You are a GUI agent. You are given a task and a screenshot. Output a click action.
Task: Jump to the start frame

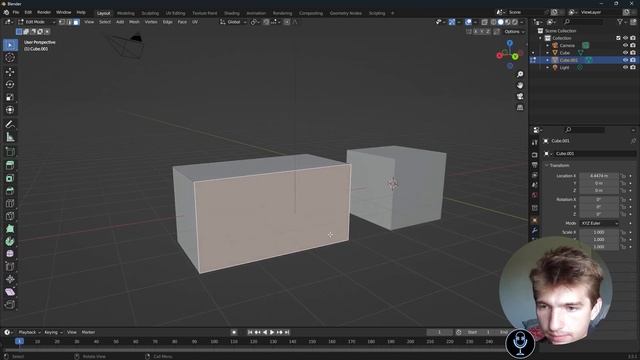click(250, 332)
